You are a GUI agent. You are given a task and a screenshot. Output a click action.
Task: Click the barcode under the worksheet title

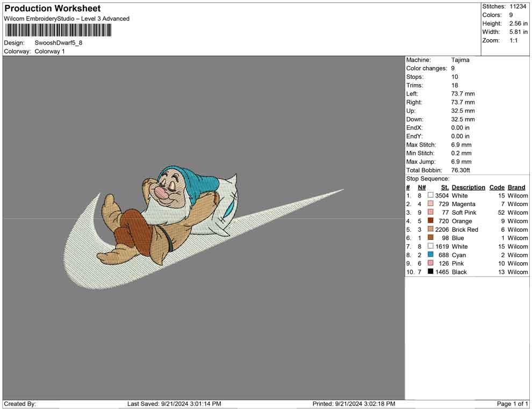tap(58, 30)
